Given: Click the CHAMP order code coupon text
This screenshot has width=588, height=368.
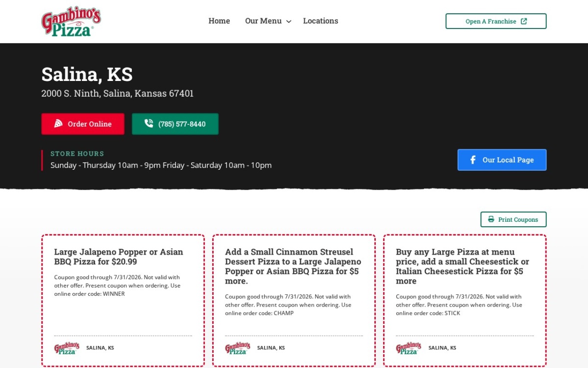Looking at the screenshot, I should pyautogui.click(x=289, y=305).
